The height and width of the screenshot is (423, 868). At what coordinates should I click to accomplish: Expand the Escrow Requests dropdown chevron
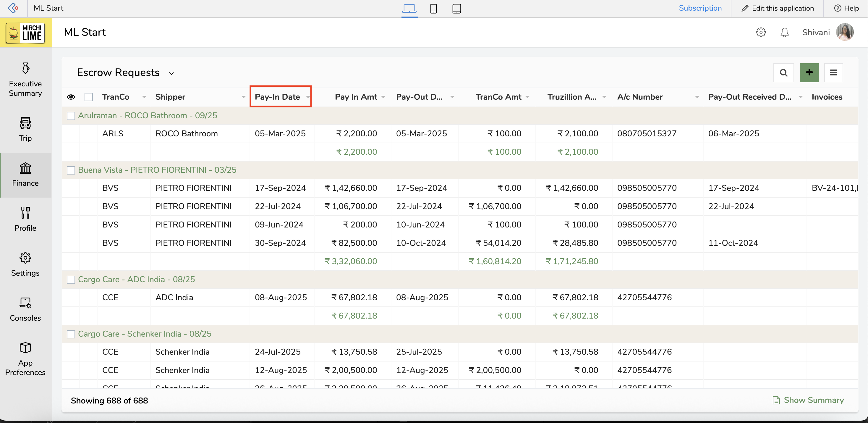171,73
